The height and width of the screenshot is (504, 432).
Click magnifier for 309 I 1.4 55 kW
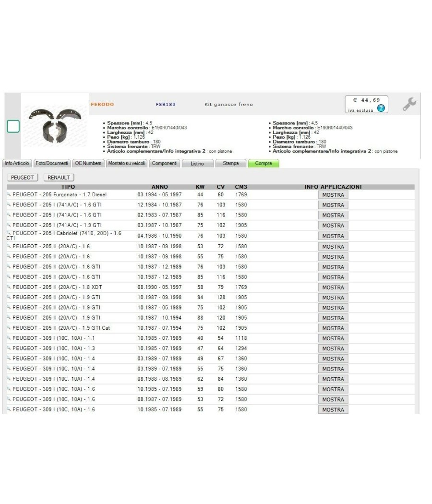pos(9,369)
